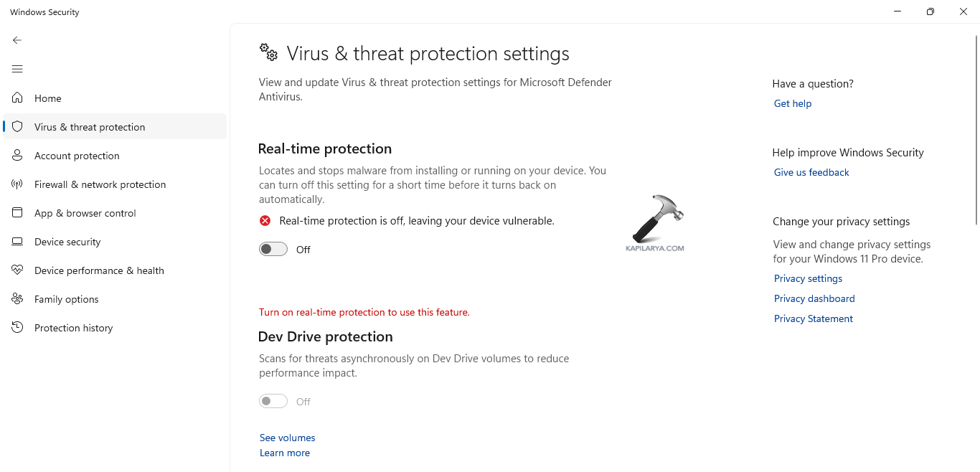This screenshot has width=980, height=472.
Task: Click the App & browser control icon
Action: [17, 213]
